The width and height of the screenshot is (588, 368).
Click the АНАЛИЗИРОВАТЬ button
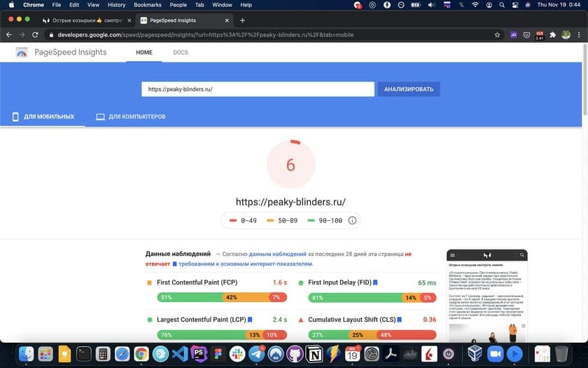[409, 90]
